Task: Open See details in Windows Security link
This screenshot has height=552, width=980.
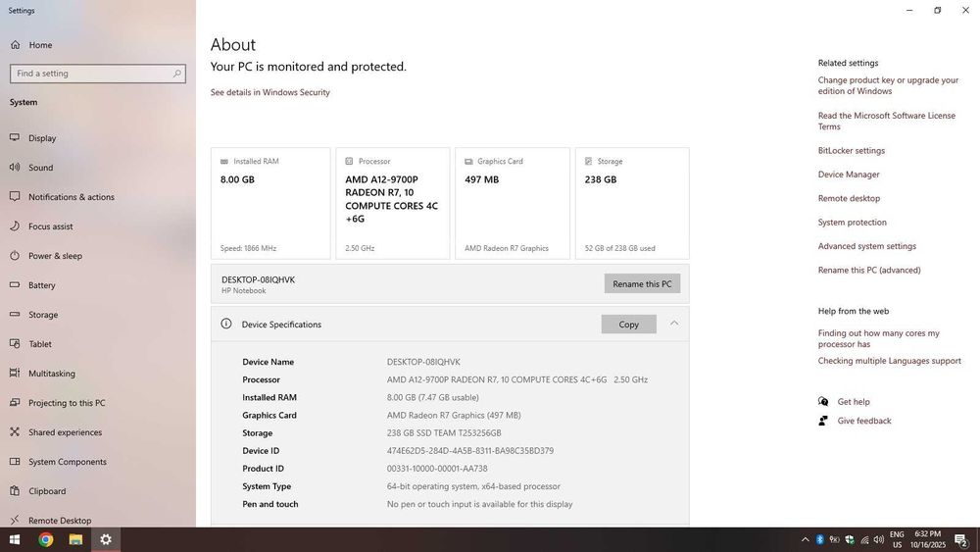Action: (x=269, y=92)
